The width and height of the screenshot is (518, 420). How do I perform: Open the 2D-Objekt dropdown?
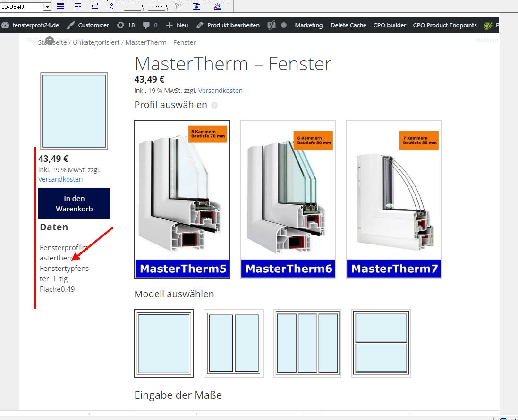[26, 7]
